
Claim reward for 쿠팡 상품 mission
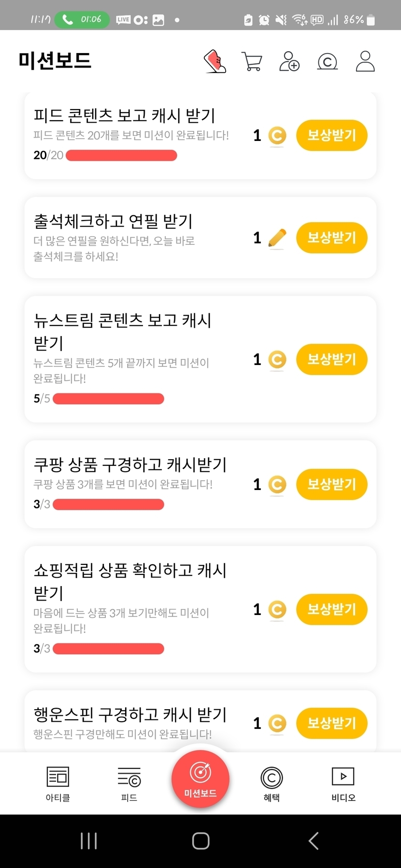(x=331, y=484)
